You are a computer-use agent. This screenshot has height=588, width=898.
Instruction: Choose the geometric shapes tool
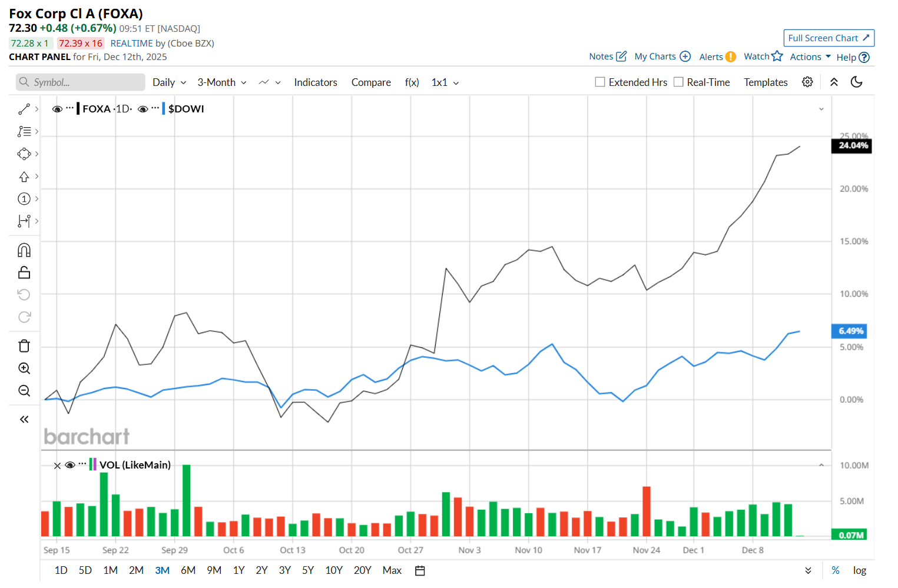pos(24,154)
